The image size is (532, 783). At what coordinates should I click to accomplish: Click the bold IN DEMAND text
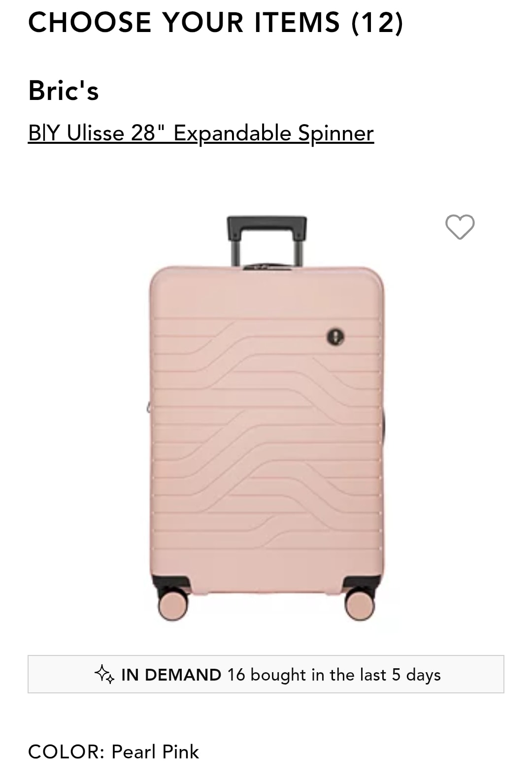(171, 675)
